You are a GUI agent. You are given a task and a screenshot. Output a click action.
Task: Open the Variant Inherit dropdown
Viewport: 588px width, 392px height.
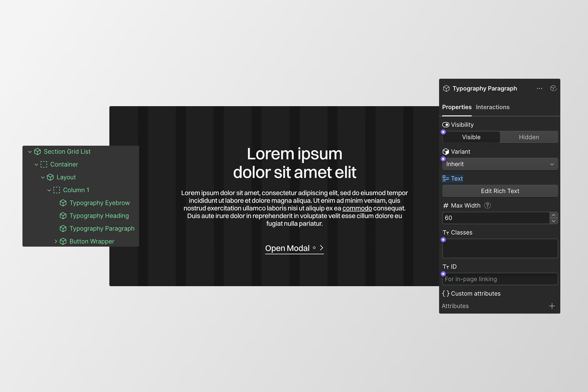(500, 164)
